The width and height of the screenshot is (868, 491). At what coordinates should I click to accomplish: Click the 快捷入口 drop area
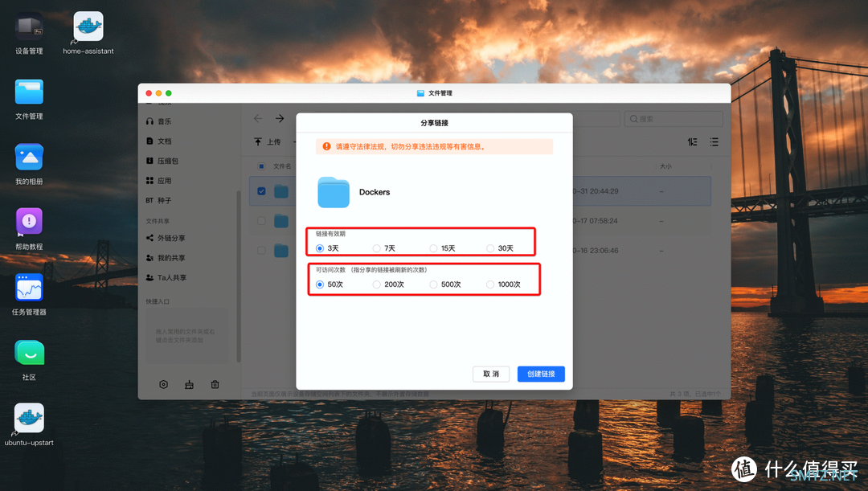[x=186, y=335]
